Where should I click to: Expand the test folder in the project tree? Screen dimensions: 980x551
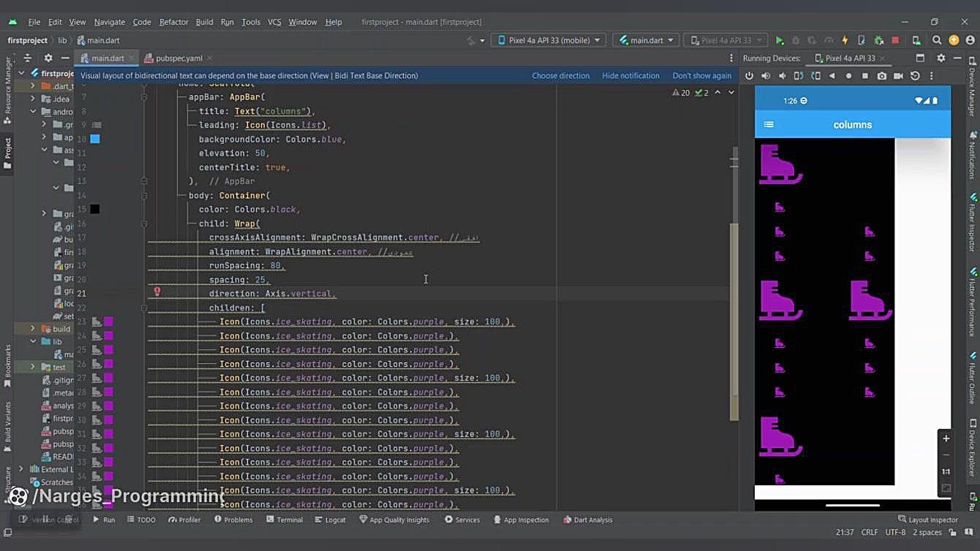pyautogui.click(x=33, y=367)
